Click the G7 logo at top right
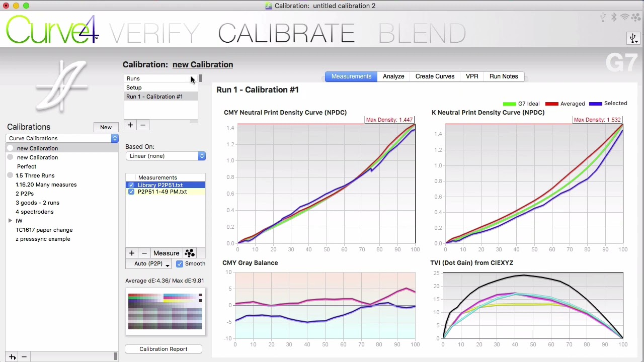The width and height of the screenshot is (644, 362). (622, 63)
